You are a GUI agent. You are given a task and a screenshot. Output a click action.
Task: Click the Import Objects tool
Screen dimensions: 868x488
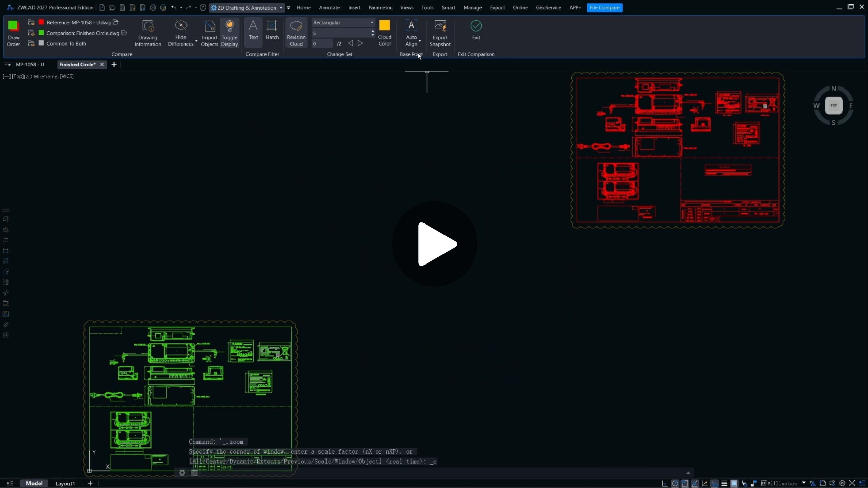(x=209, y=26)
